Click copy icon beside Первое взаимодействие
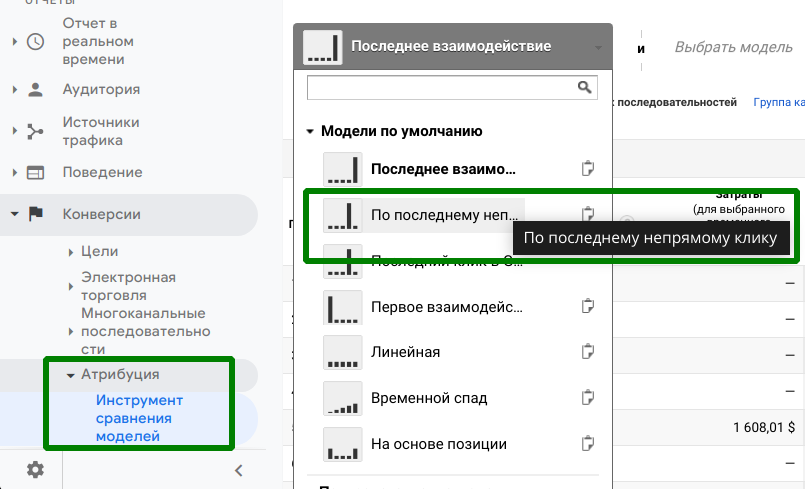Screen dimensions: 805x489 (589, 306)
